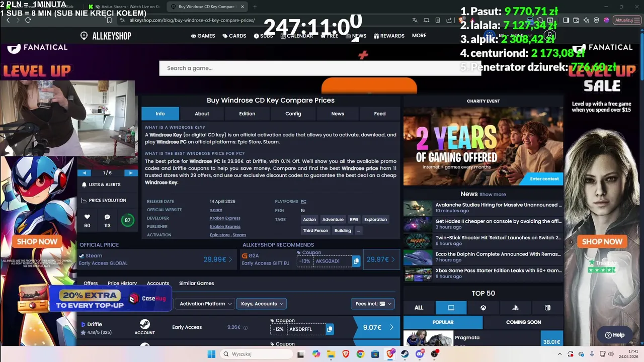
Task: Open the GAMES menu in site header
Action: point(203,36)
